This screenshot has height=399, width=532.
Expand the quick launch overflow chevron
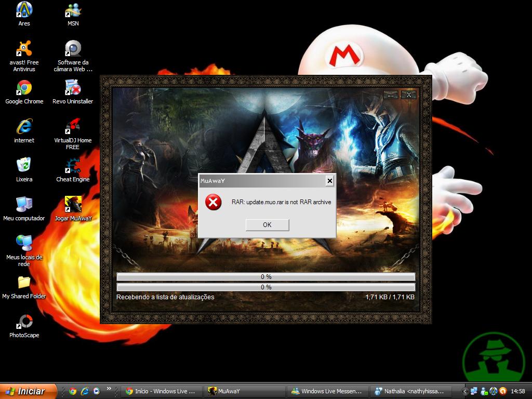coord(109,388)
